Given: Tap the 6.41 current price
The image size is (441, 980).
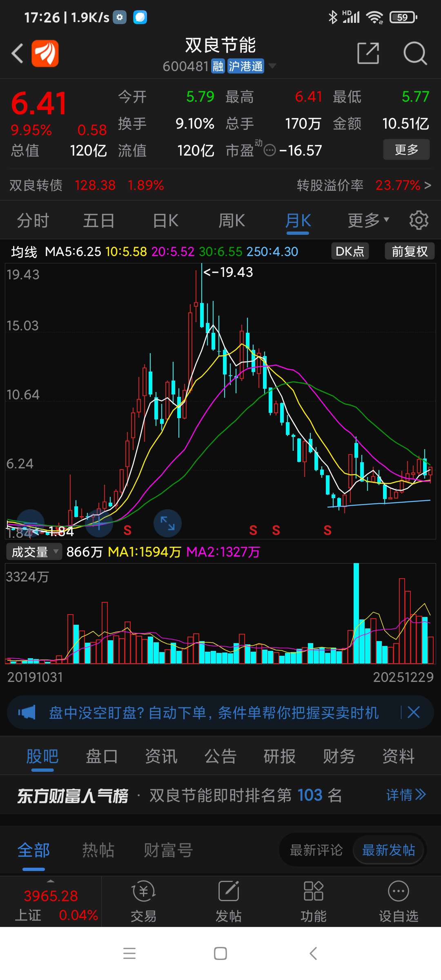Looking at the screenshot, I should [39, 103].
